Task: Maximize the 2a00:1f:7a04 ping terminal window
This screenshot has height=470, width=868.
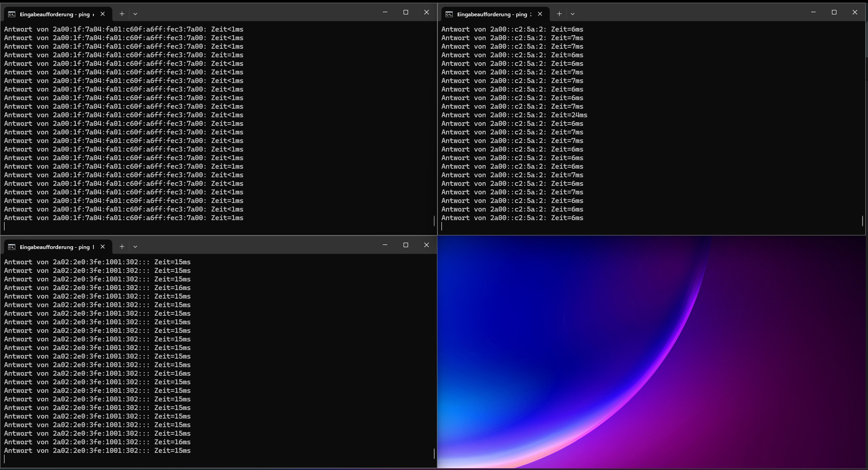Action: [406, 12]
